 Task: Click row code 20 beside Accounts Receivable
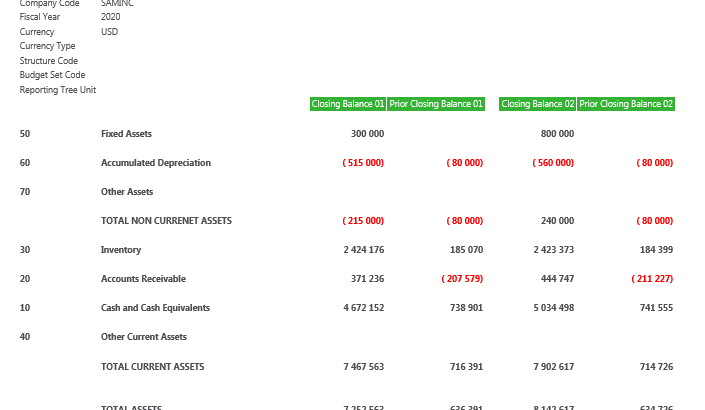pos(25,279)
